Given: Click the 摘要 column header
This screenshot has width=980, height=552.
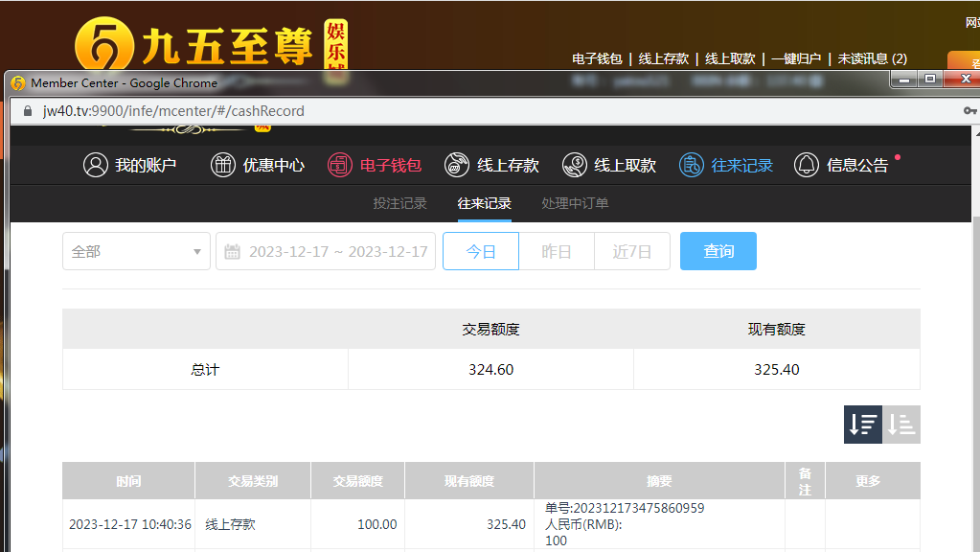Looking at the screenshot, I should click(x=659, y=481).
